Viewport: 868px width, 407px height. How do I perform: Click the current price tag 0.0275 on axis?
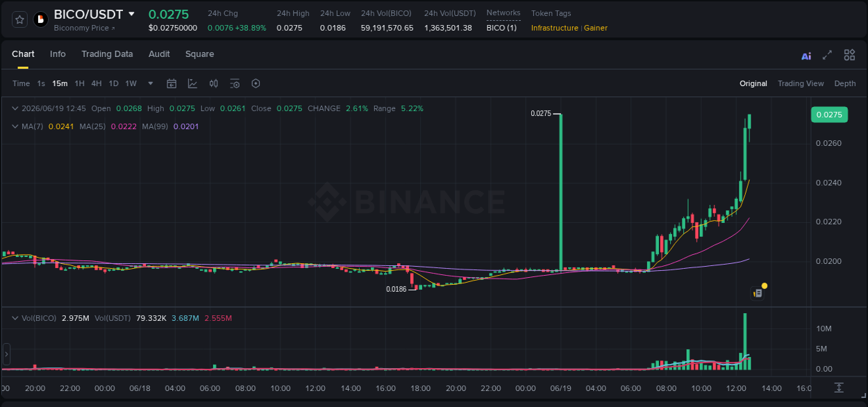coord(828,115)
